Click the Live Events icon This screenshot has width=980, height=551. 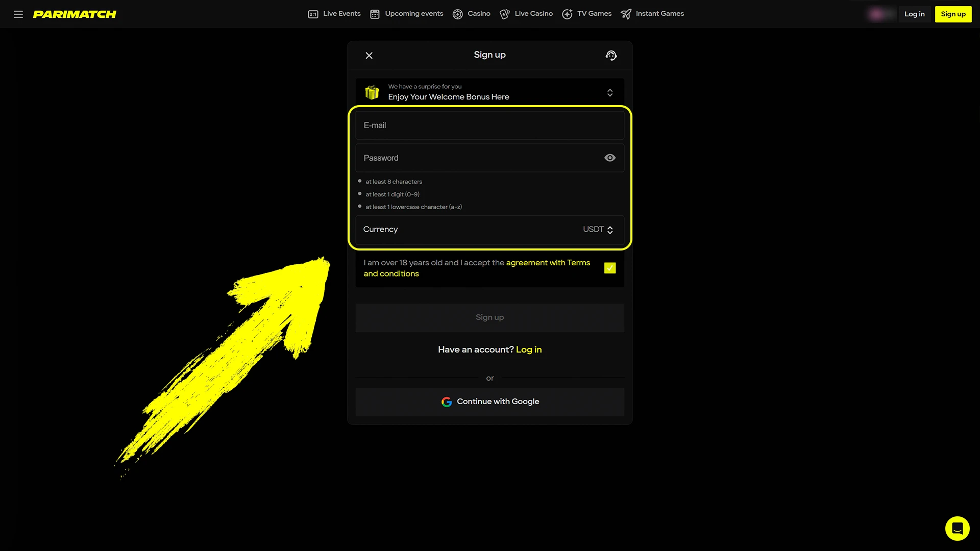313,14
